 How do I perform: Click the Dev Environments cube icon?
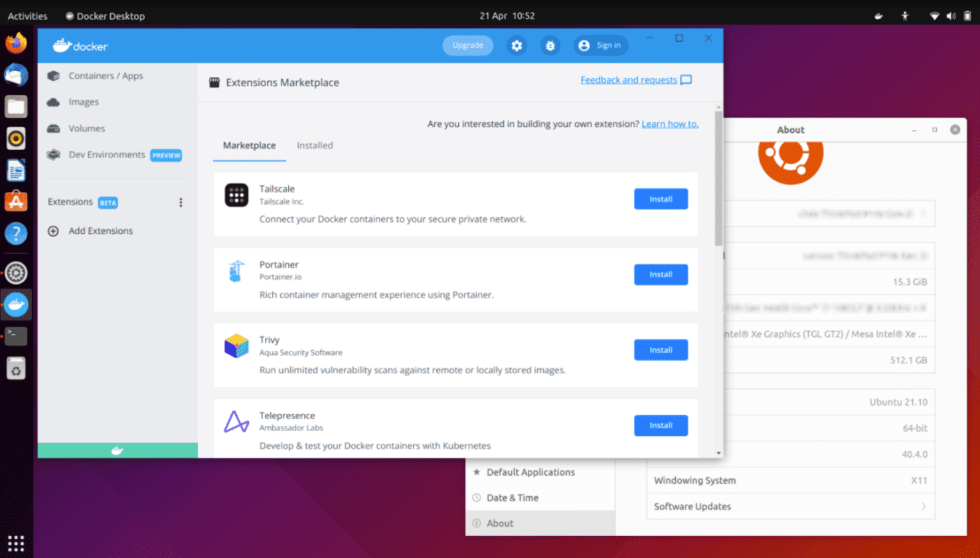tap(54, 155)
